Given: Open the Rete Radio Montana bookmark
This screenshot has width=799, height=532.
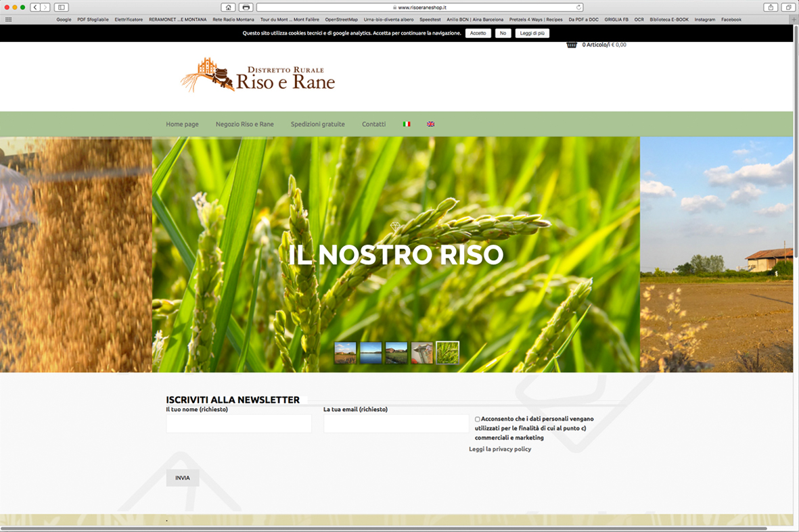Looking at the screenshot, I should 233,20.
